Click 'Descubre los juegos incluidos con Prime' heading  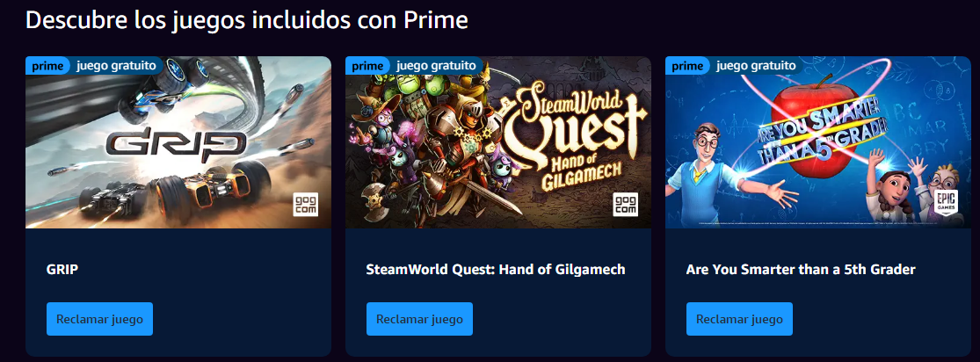(x=247, y=20)
